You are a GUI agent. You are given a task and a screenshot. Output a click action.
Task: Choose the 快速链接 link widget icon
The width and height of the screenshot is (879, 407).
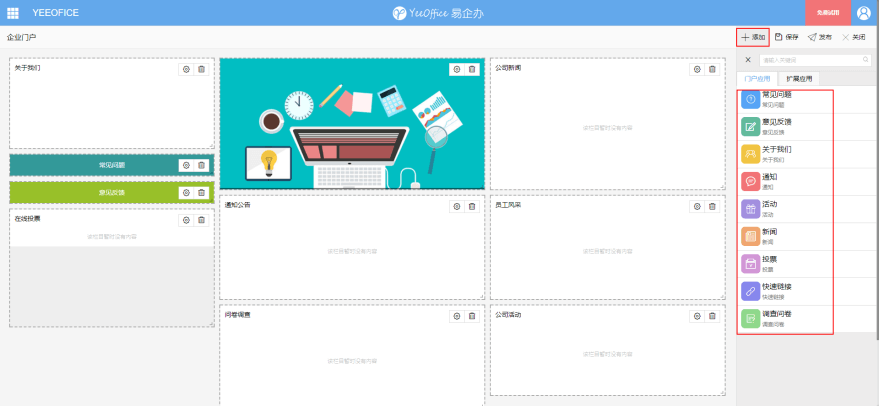tap(750, 291)
